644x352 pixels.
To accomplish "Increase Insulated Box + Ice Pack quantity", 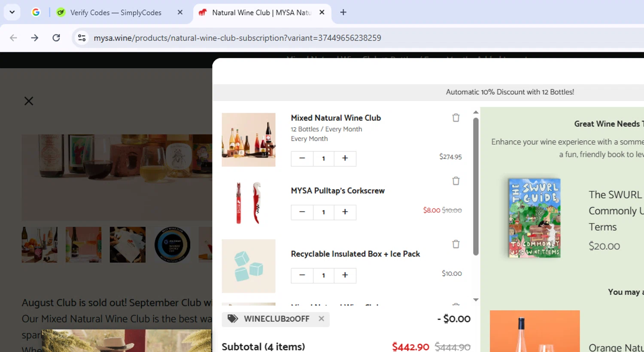I will (345, 275).
